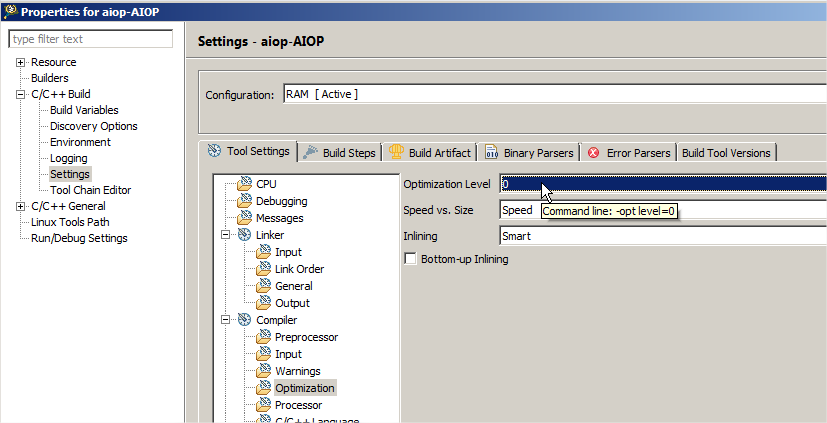Click the Error Parsers red icon

click(594, 153)
